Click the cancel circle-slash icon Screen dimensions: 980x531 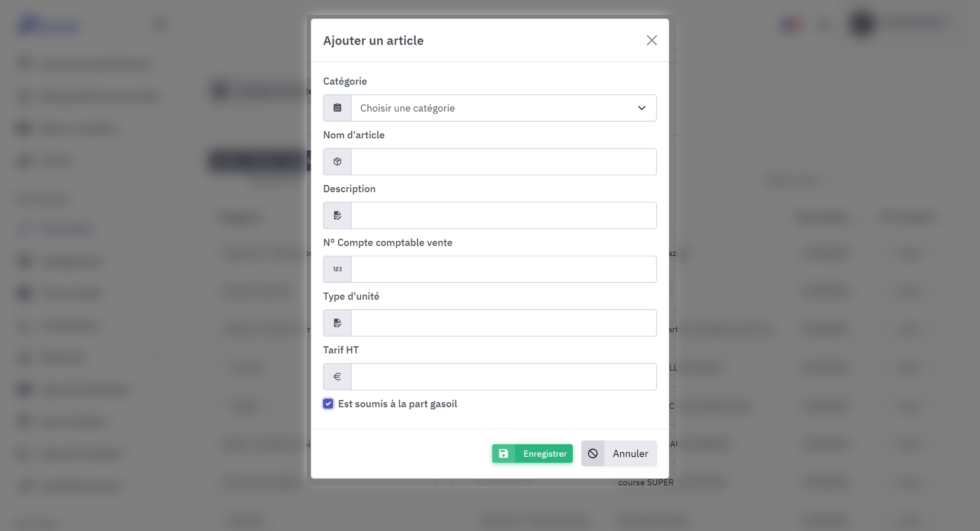tap(593, 453)
